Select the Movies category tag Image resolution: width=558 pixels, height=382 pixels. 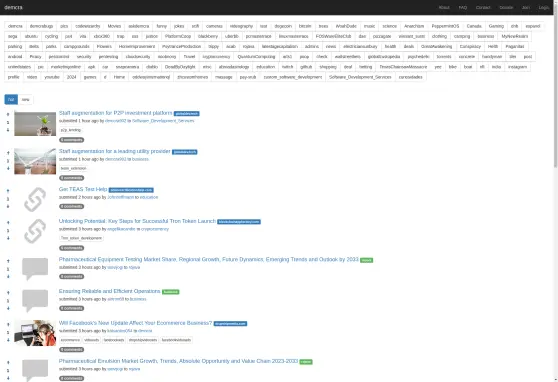pos(114,26)
